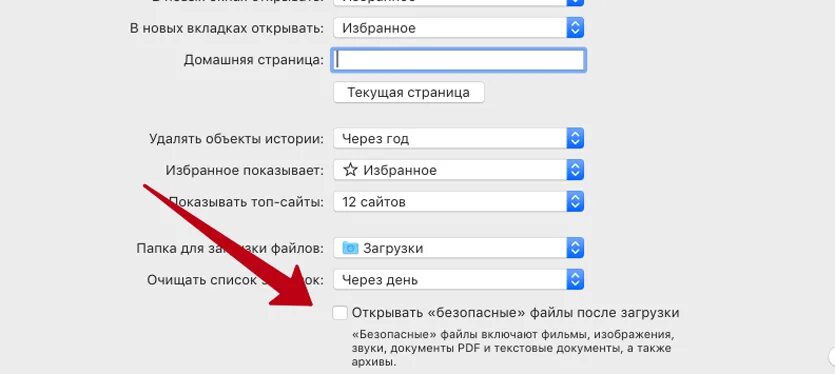
Task: Open the «В новых вкладках открывать» dropdown
Action: point(459,28)
